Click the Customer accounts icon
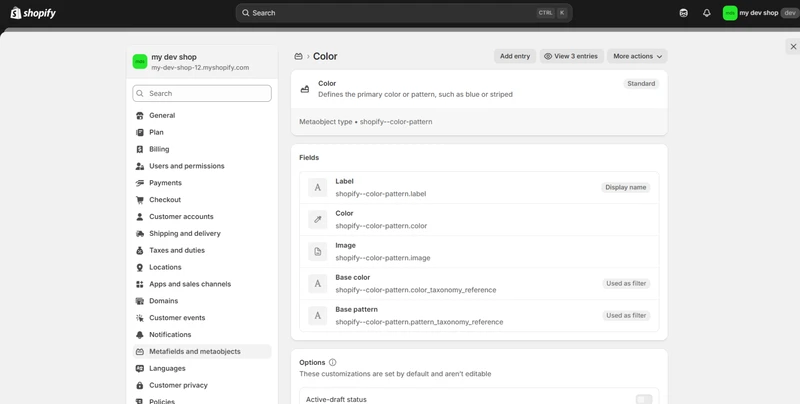Image resolution: width=800 pixels, height=404 pixels. [x=140, y=217]
